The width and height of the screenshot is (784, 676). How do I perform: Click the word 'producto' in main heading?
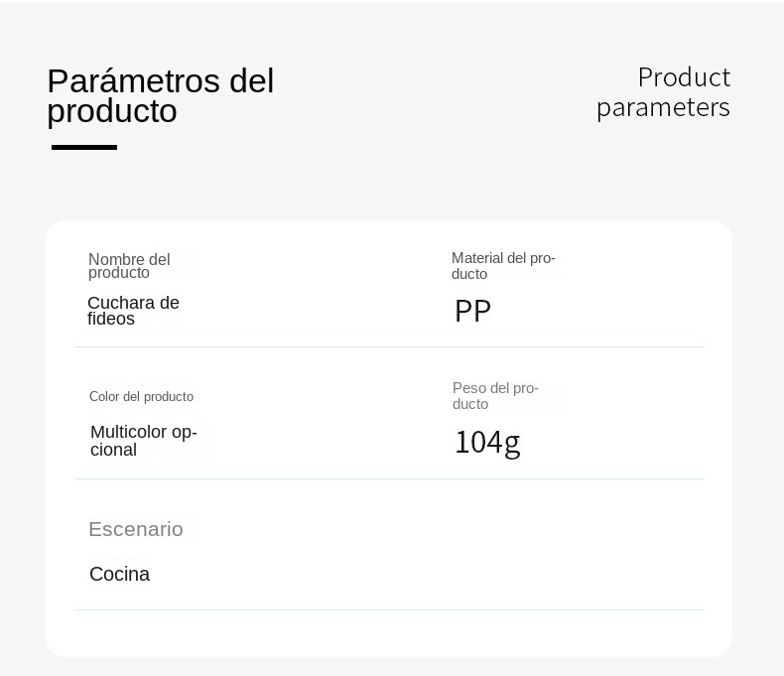pyautogui.click(x=112, y=112)
